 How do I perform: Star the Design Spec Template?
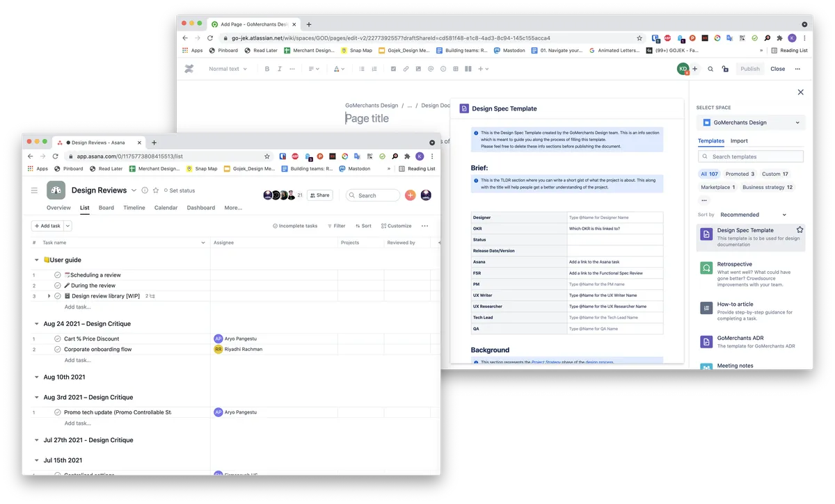click(x=800, y=230)
